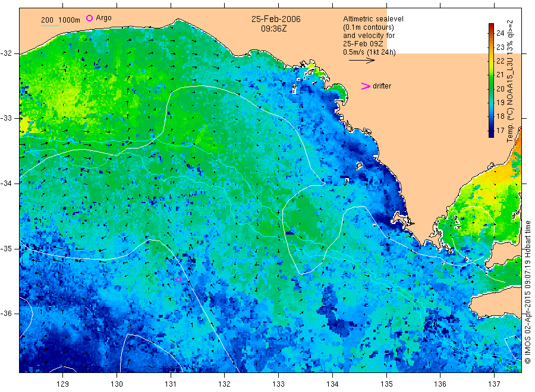Image resolution: width=535 pixels, height=392 pixels.
Task: Click the '09:36Z' time label
Action: point(274,29)
